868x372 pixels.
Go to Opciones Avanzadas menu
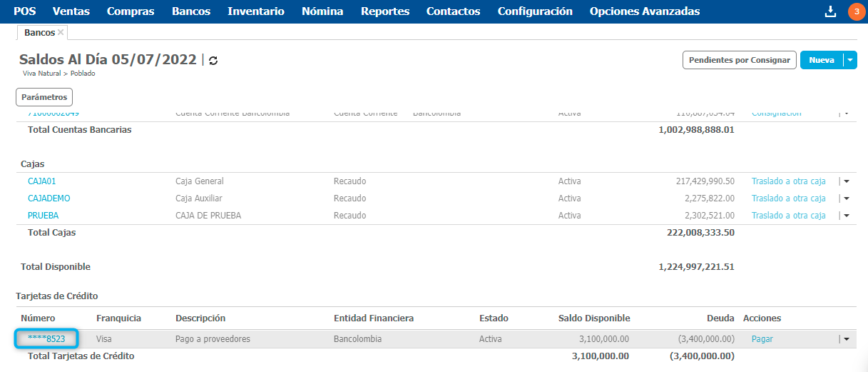[644, 11]
